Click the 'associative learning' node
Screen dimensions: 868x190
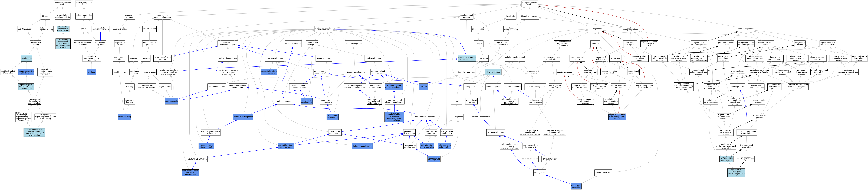coord(129,101)
